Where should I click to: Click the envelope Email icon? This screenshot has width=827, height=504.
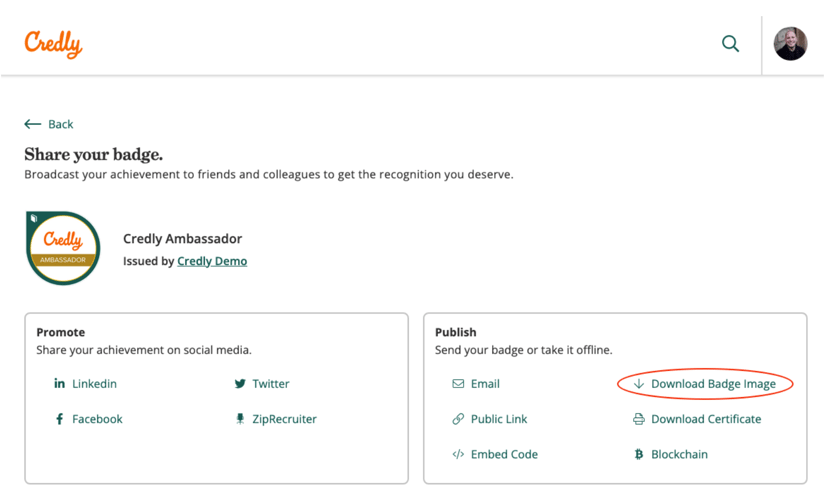[x=458, y=383]
